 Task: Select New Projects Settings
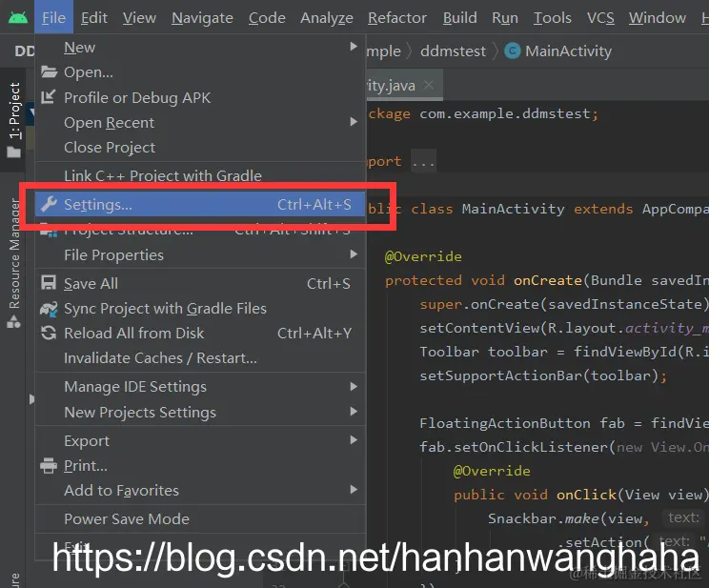pyautogui.click(x=200, y=412)
